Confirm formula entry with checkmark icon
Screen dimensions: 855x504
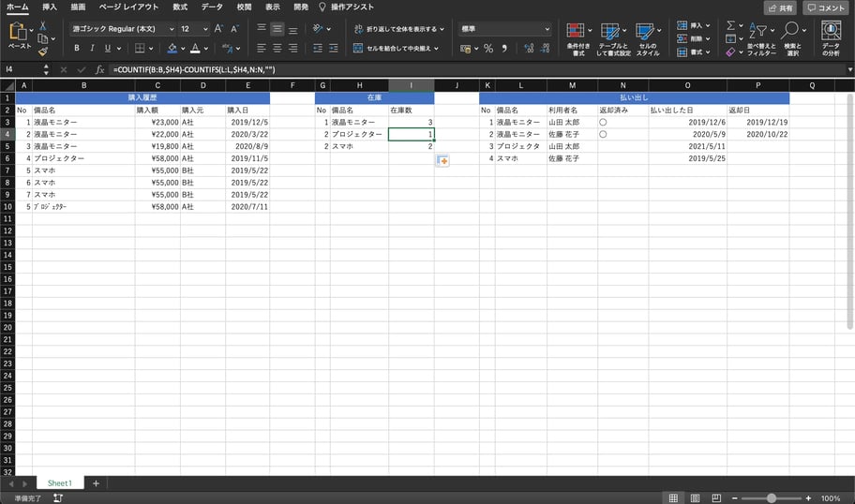point(82,69)
